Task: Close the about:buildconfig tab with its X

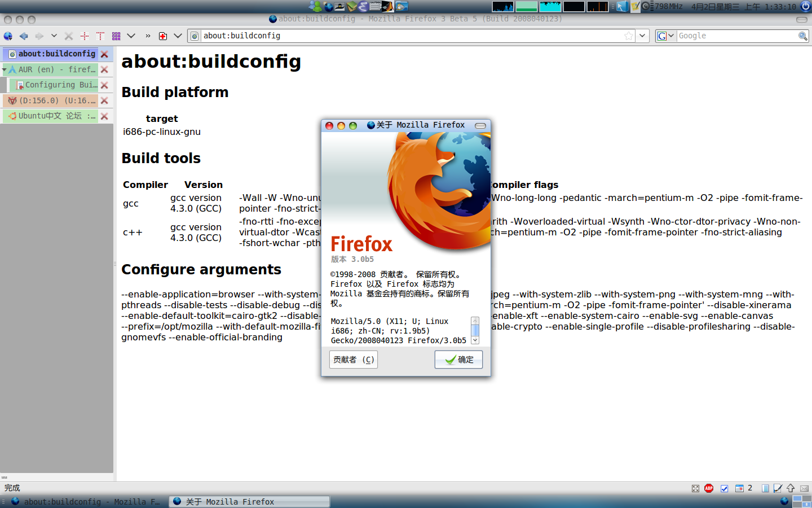Action: click(x=104, y=54)
